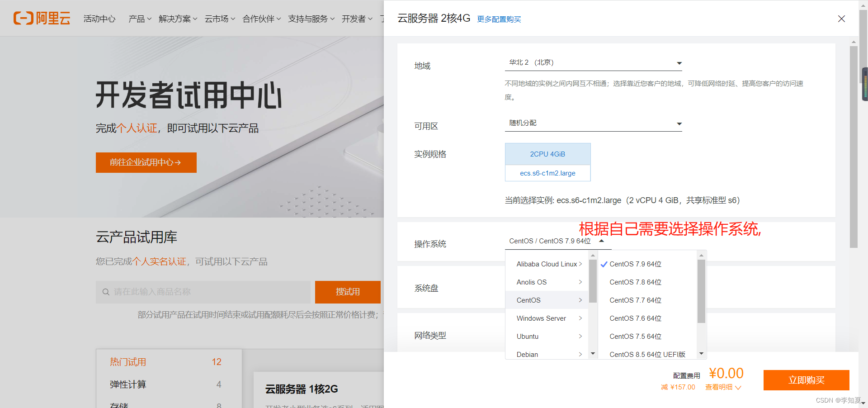Click the product name search field
The width and height of the screenshot is (868, 408).
[x=203, y=292]
